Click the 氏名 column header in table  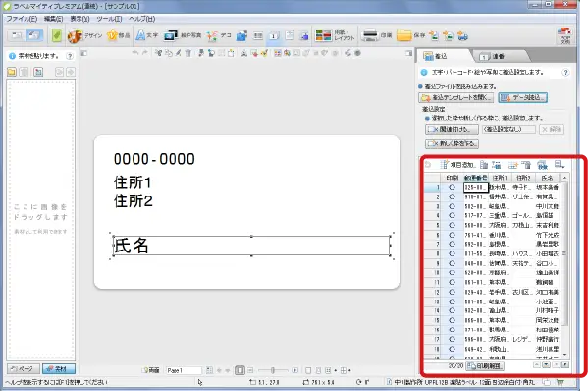coord(547,178)
